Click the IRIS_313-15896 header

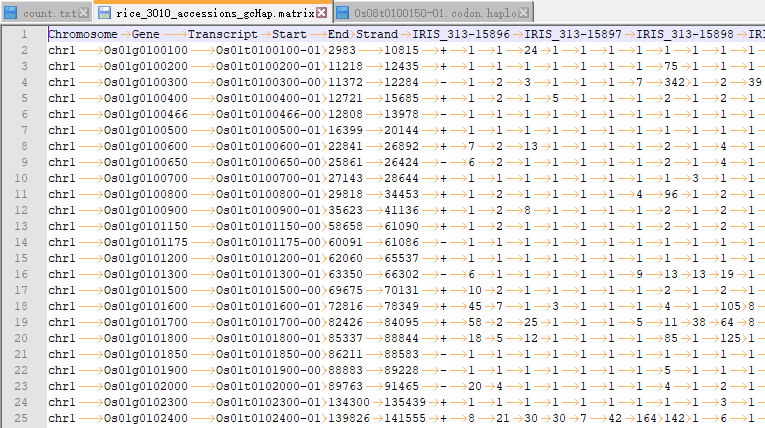pos(461,34)
